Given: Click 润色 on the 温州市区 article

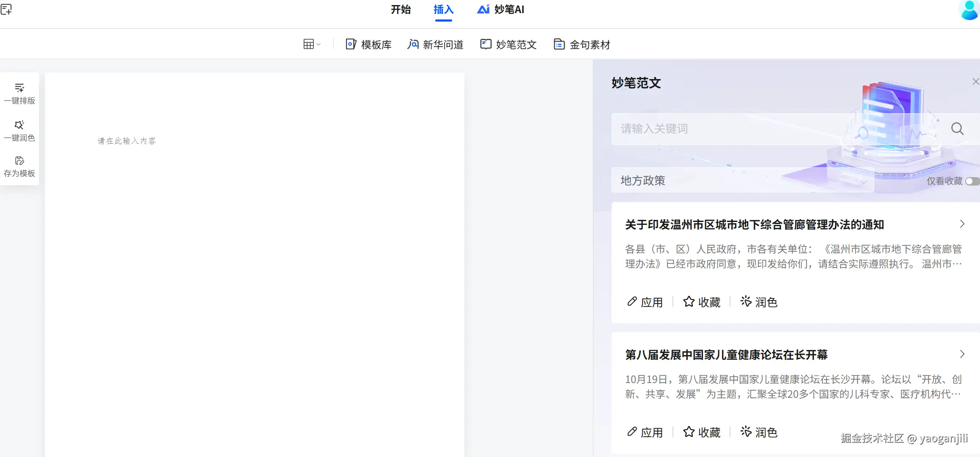Looking at the screenshot, I should coord(759,302).
